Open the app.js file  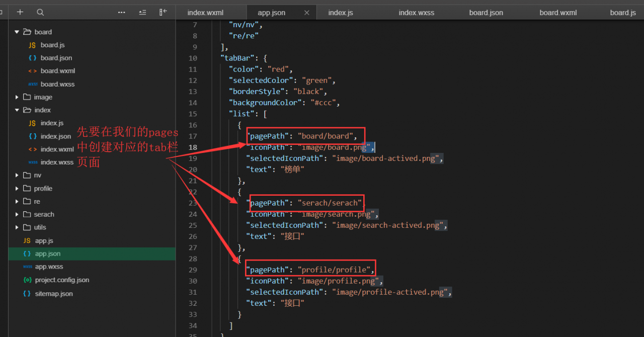[x=44, y=240]
